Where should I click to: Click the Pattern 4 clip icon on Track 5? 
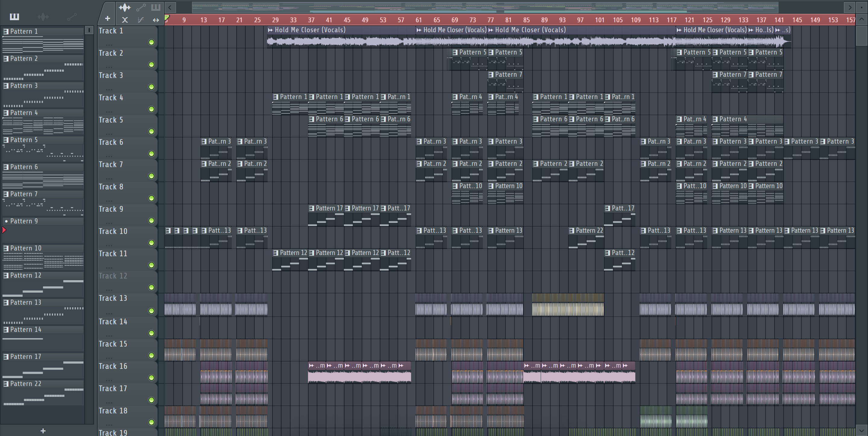(x=715, y=119)
